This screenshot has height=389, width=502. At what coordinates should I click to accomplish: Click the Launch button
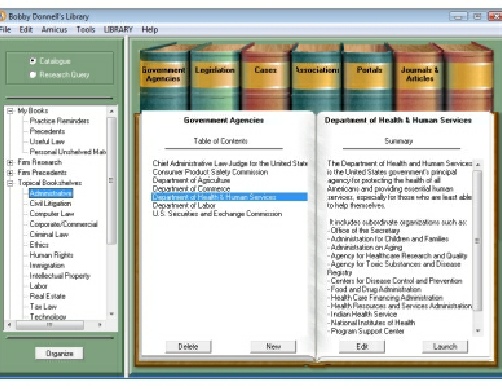tap(445, 347)
